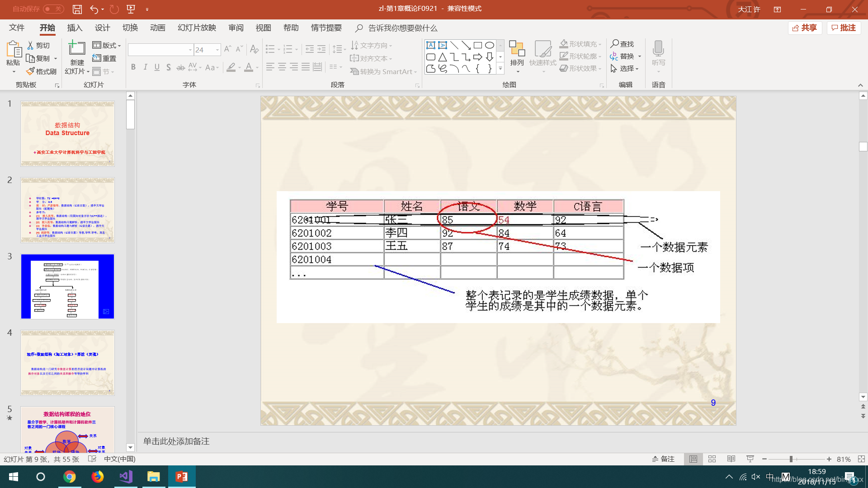
Task: Click the Undo arrow icon
Action: click(94, 9)
